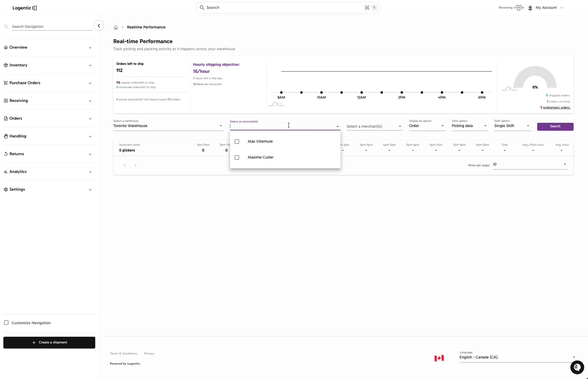Toggle the Customize Navigation checkbox
Viewport: 588px width, 379px height.
(x=6, y=323)
